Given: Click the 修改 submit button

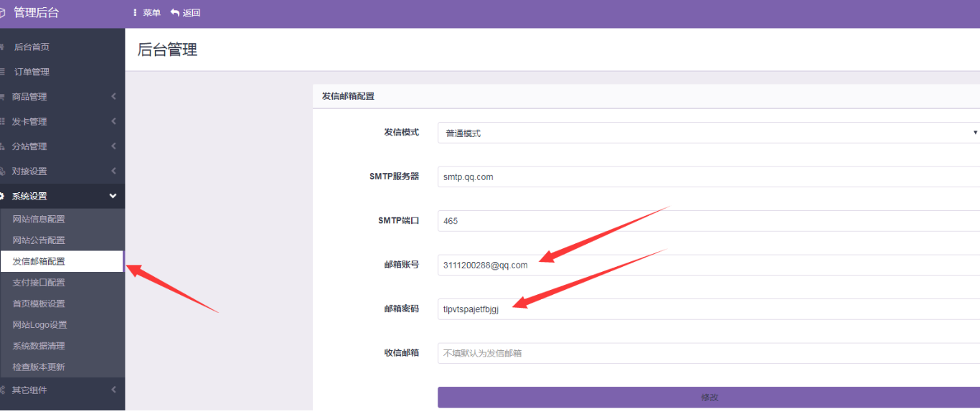Looking at the screenshot, I should [709, 397].
